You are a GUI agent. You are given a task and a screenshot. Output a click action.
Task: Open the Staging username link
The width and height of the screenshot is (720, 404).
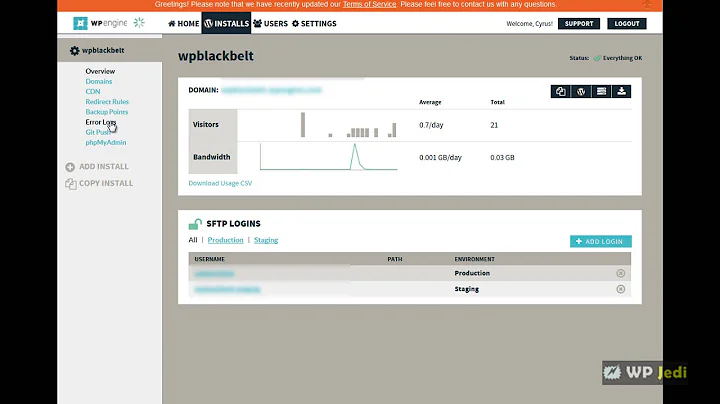click(227, 289)
